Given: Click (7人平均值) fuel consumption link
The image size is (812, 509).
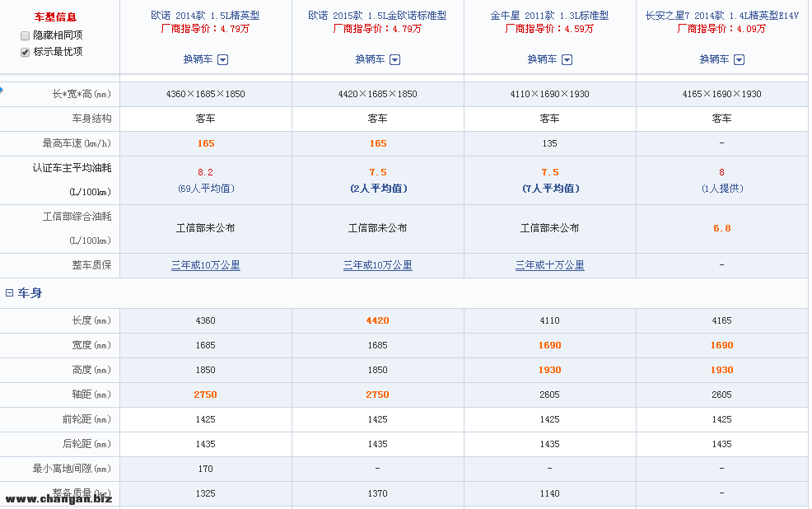Looking at the screenshot, I should click(x=550, y=189).
